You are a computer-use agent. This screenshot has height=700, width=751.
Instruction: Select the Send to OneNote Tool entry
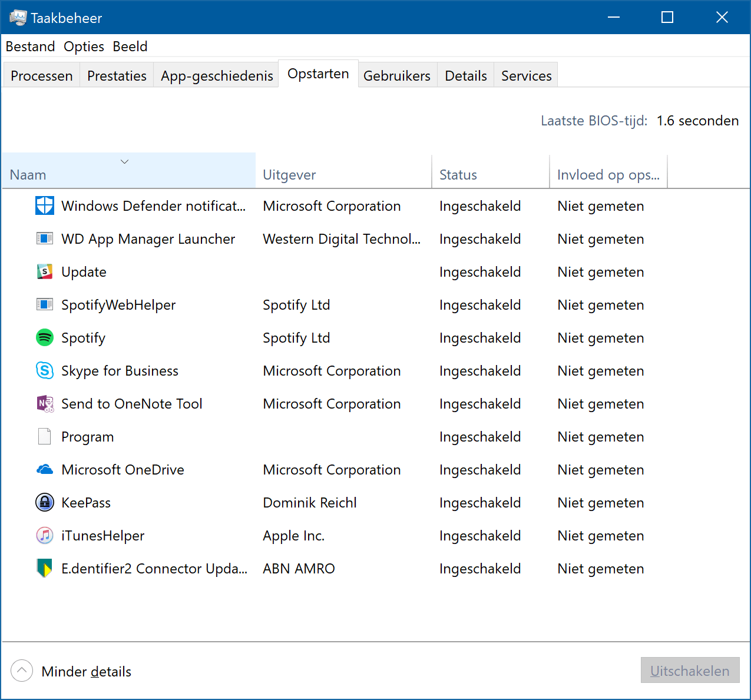(131, 404)
